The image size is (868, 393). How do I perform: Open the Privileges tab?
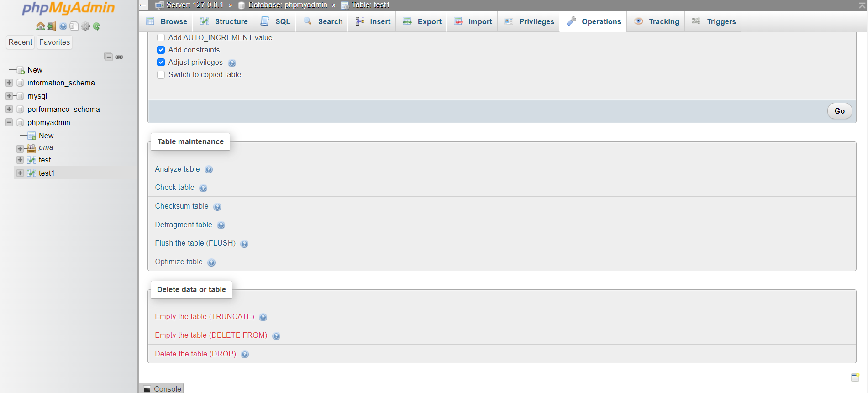(x=529, y=21)
